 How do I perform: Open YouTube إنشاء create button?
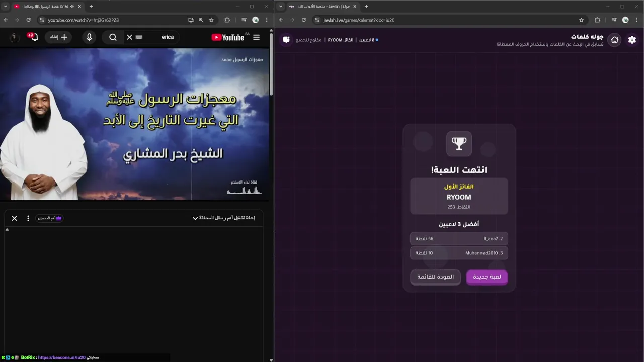[58, 37]
